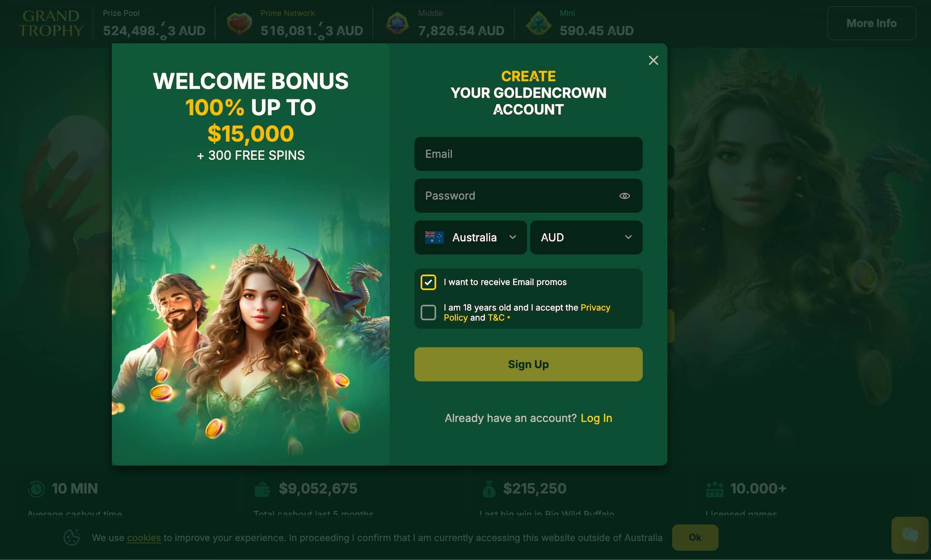The image size is (931, 560).
Task: Click the Australian flag icon
Action: point(434,237)
